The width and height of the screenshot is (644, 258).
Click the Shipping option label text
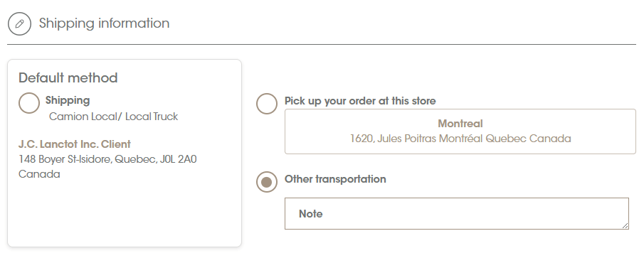click(68, 100)
